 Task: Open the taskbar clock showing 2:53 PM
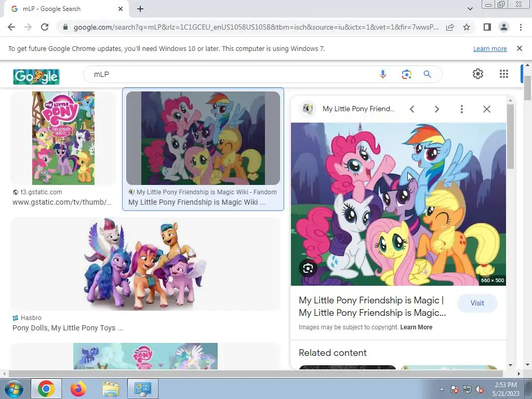tap(506, 389)
